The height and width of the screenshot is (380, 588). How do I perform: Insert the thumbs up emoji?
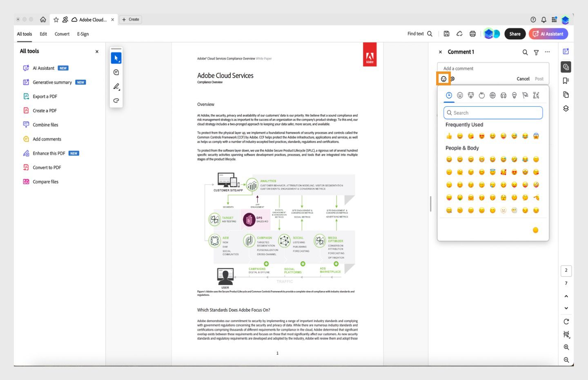(x=449, y=136)
